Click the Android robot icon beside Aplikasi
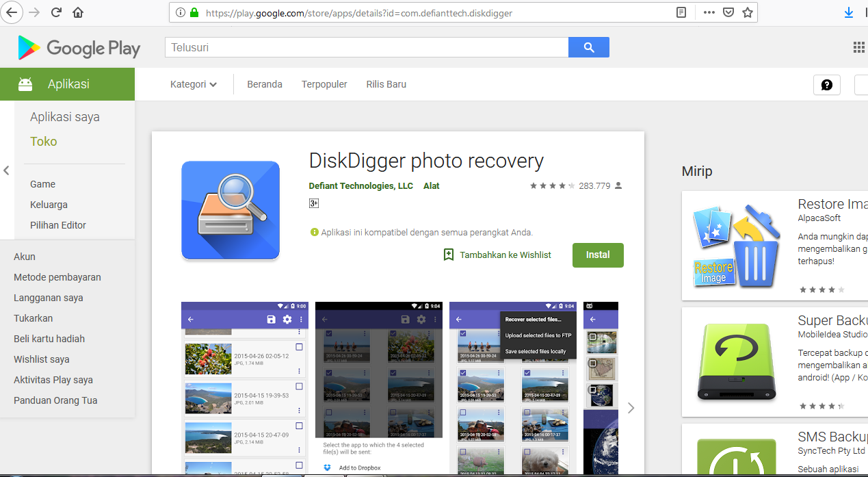This screenshot has height=477, width=868. tap(25, 84)
